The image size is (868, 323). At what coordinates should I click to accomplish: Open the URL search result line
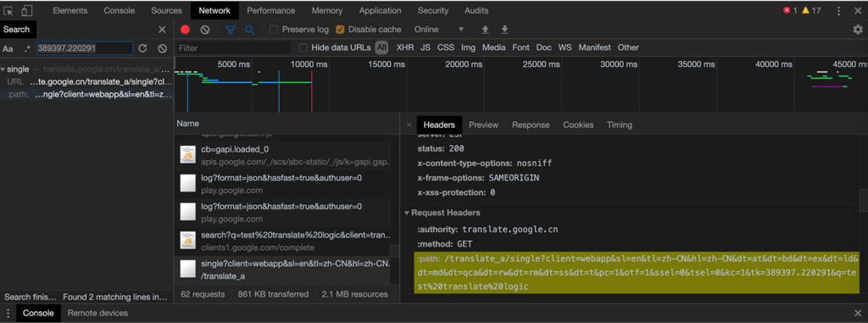coord(86,82)
